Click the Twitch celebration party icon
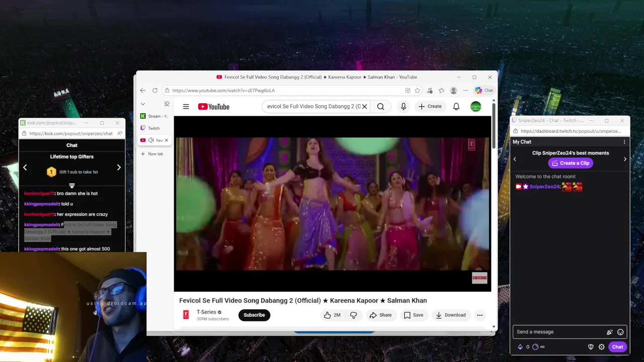The width and height of the screenshot is (644, 362). click(x=609, y=332)
